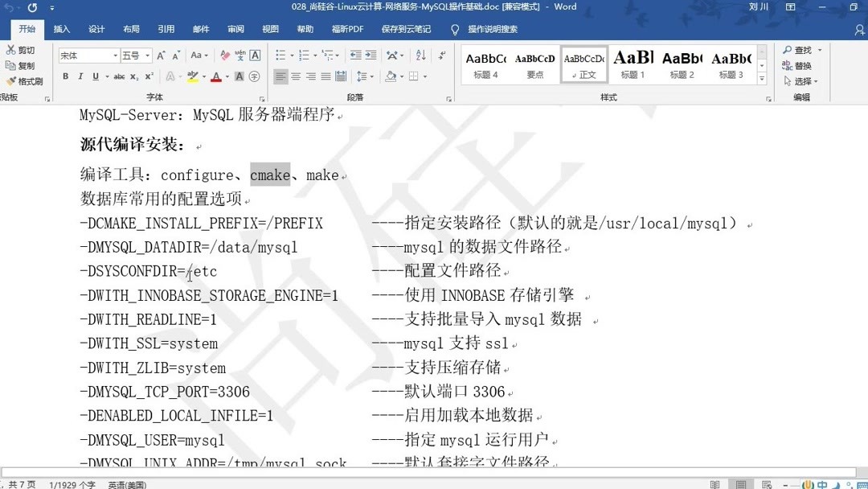Switch to the 视图 ribbon tab

(x=269, y=28)
